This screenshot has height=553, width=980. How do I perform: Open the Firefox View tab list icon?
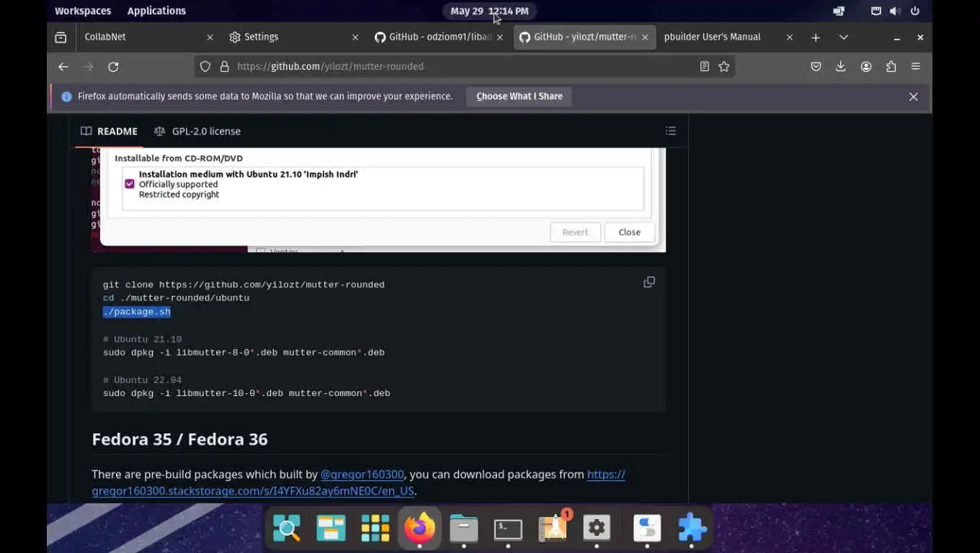pyautogui.click(x=61, y=37)
